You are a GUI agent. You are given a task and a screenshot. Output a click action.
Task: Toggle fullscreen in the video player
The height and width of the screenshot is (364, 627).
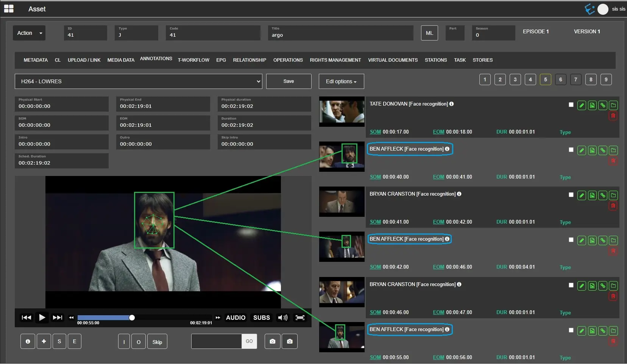[x=300, y=318]
